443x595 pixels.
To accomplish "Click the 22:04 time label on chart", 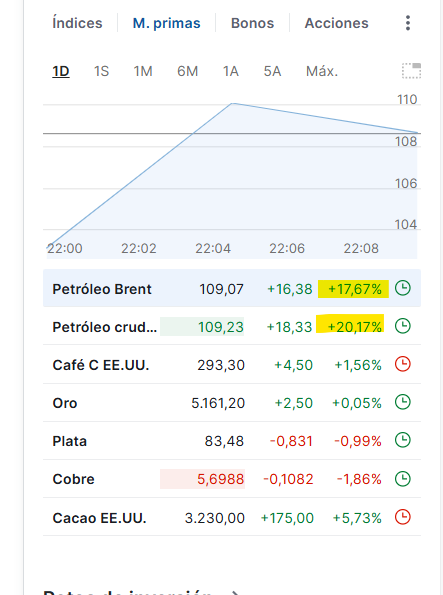I will coord(213,249).
